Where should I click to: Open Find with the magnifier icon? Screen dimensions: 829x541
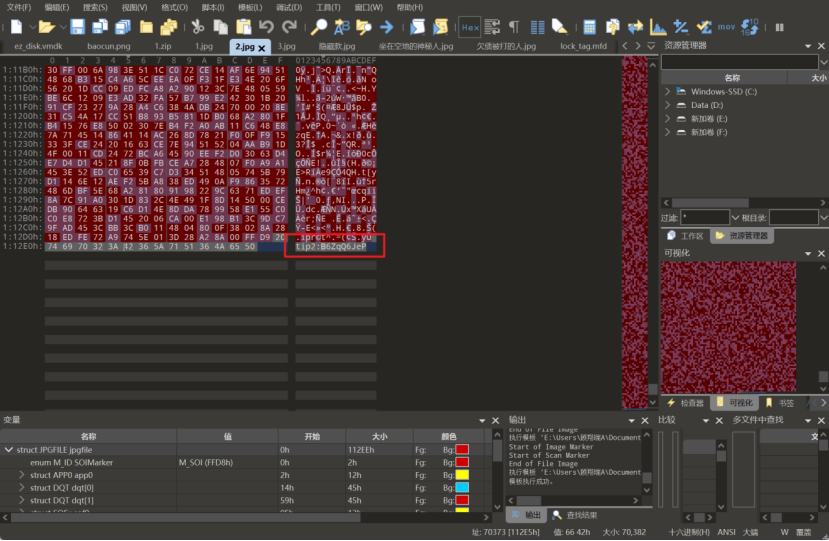[319, 27]
